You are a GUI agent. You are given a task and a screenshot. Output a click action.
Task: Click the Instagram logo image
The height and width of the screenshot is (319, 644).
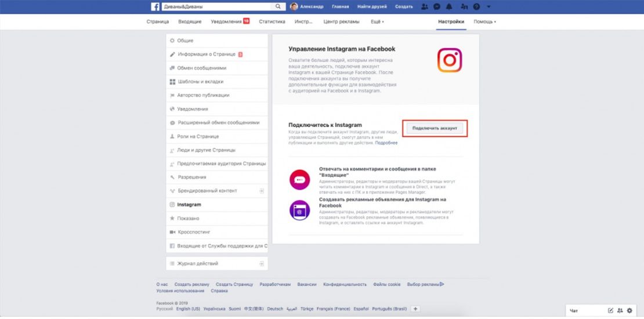click(449, 60)
